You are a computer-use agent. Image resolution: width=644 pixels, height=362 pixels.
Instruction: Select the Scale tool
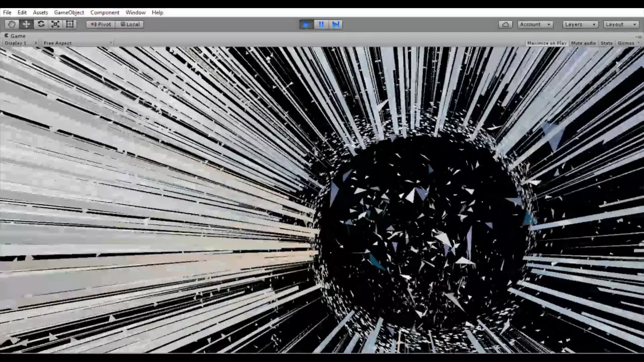pos(55,24)
